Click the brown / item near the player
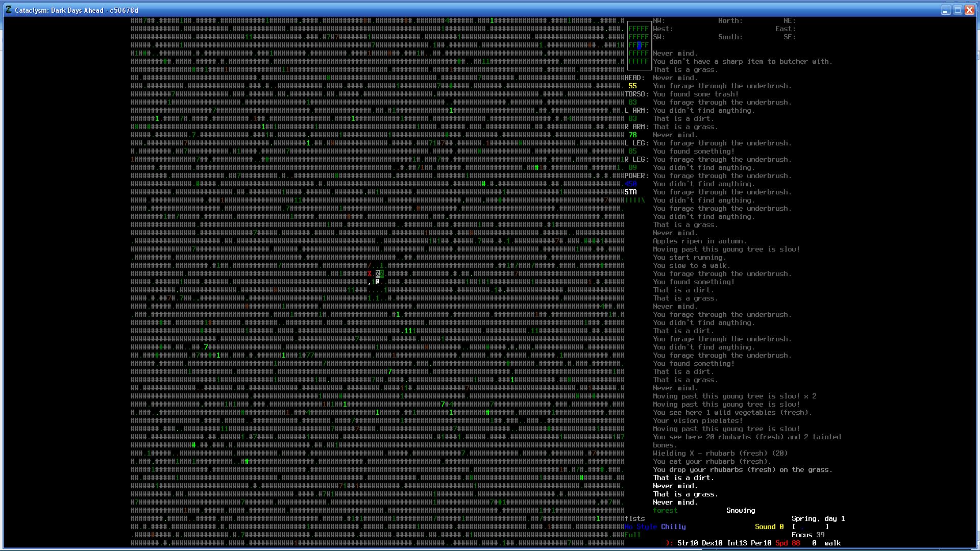Viewport: 980px width, 551px height. (x=370, y=265)
